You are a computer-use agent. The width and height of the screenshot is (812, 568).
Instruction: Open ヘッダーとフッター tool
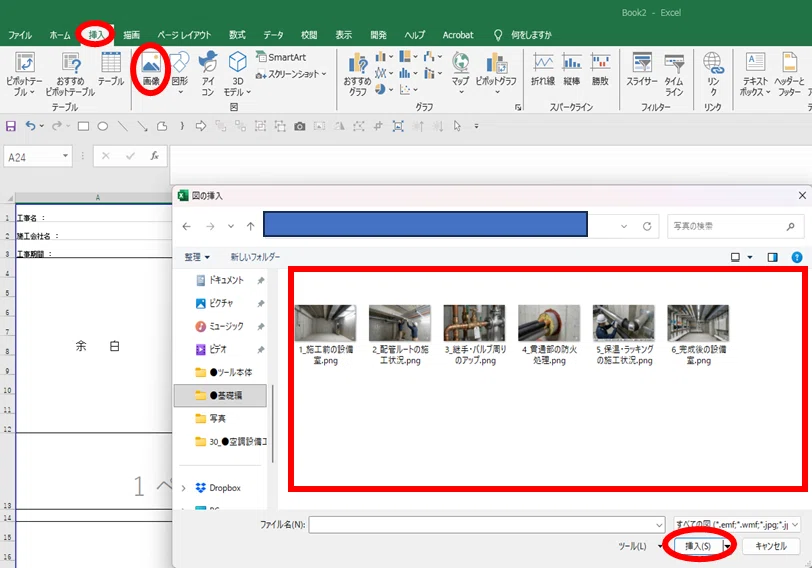pyautogui.click(x=789, y=74)
